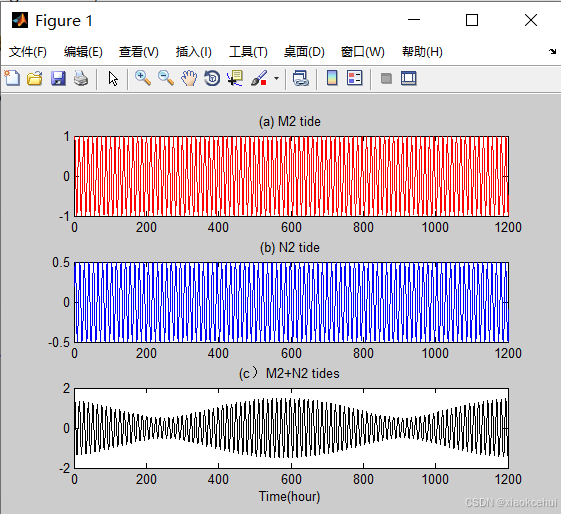
Task: Open the 查看(V) menu
Action: 138,52
